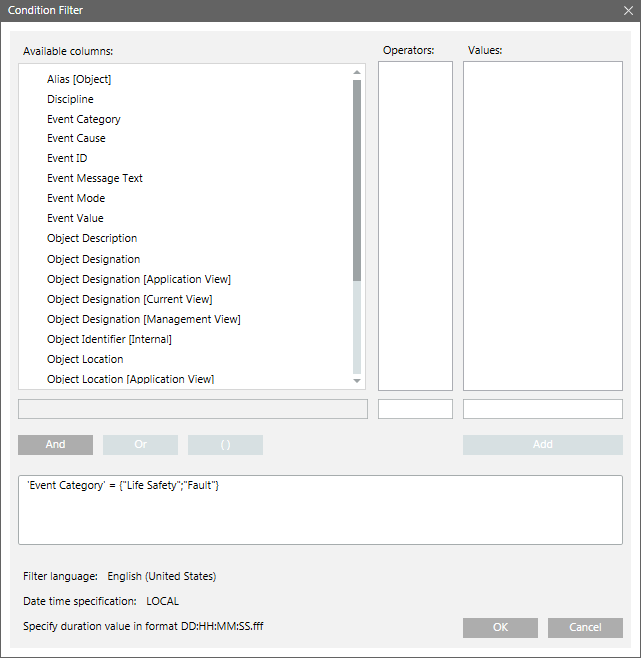Select 'Event ID' column entry

tap(67, 158)
